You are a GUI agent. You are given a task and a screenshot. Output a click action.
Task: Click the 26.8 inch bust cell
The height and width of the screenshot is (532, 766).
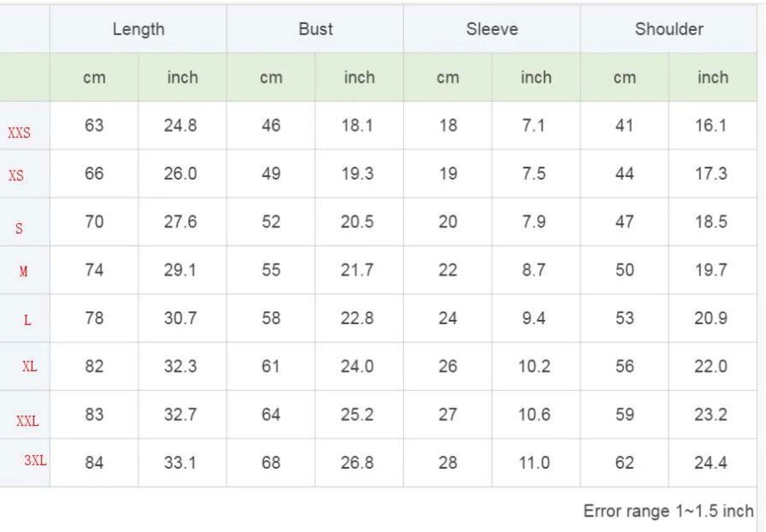359,463
